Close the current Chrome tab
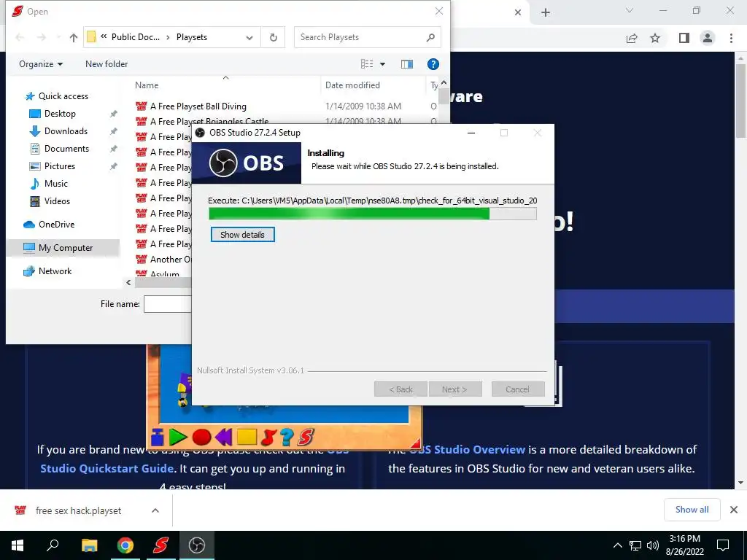 coord(518,12)
